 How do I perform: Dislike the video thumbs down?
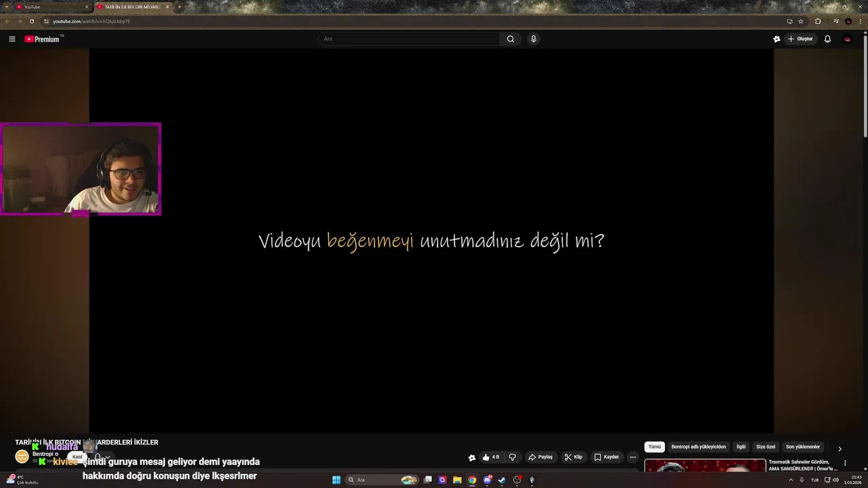(x=513, y=457)
